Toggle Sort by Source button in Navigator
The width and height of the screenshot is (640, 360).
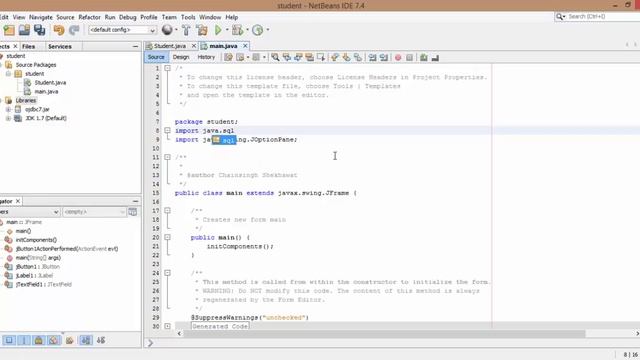(101, 340)
